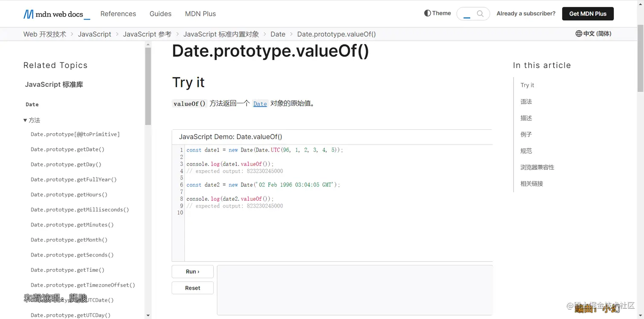Open the References menu
The image size is (644, 319).
[x=118, y=14]
